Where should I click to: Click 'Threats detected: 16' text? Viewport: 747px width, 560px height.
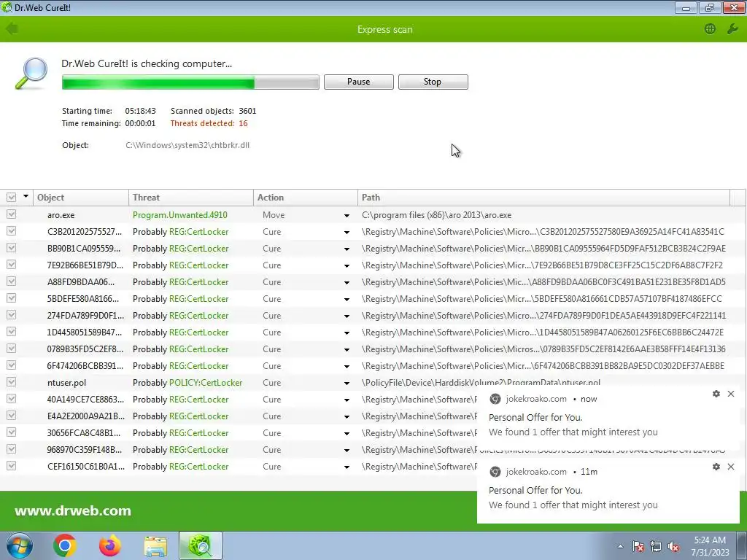click(209, 123)
